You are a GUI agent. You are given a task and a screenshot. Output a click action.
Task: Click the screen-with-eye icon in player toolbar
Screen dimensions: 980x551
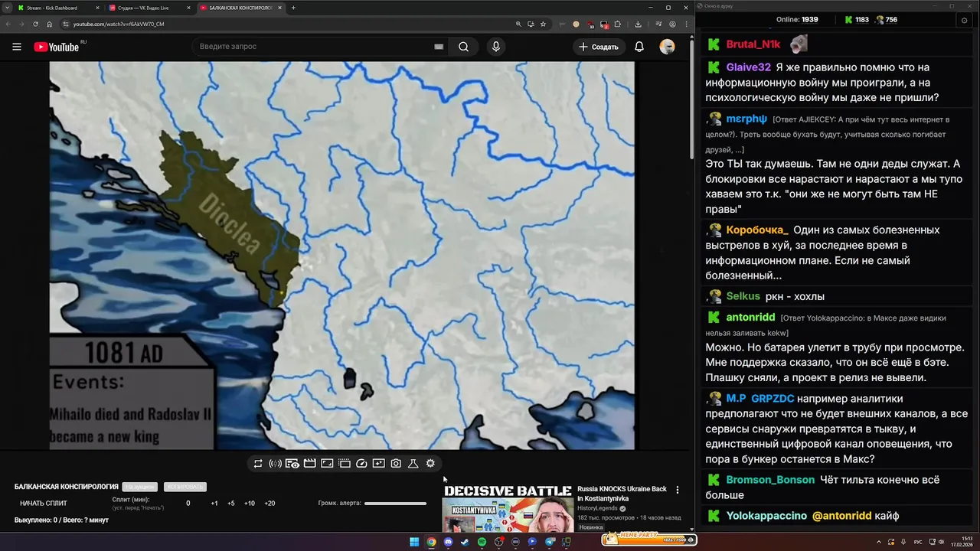pyautogui.click(x=292, y=463)
